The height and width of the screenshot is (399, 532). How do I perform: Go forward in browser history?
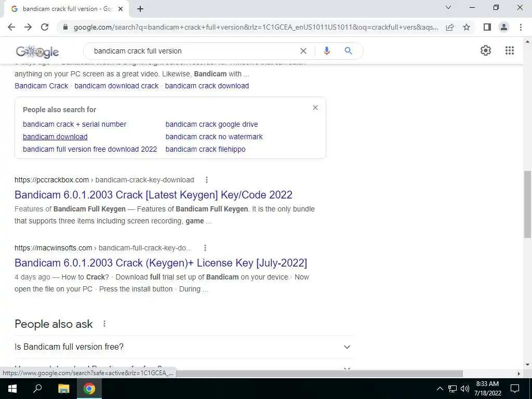[x=28, y=27]
